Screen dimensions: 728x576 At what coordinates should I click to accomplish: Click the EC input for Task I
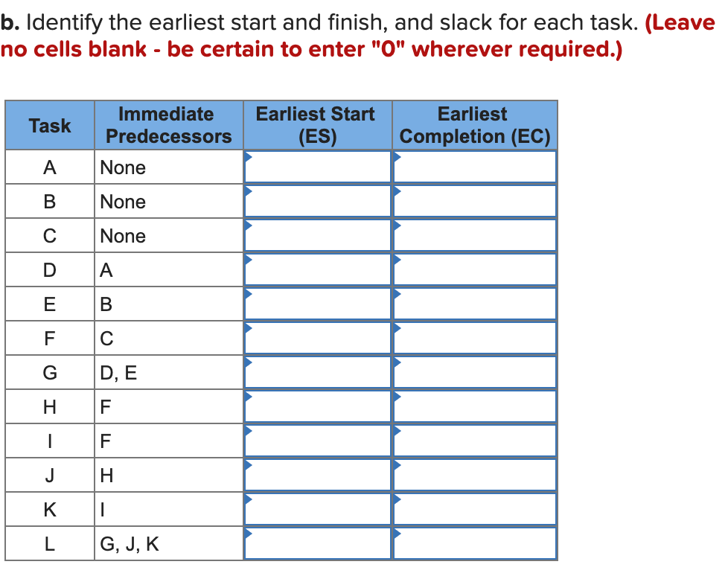tap(474, 440)
